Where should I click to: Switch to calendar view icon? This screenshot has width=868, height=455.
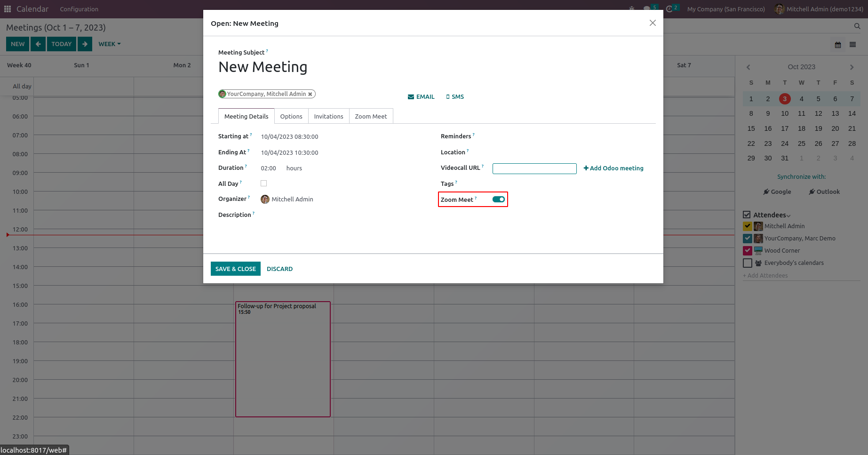(x=838, y=45)
